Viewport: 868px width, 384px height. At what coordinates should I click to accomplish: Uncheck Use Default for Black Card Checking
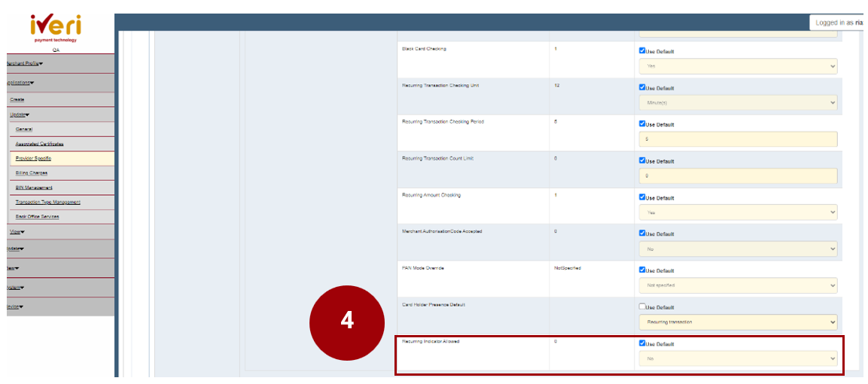point(642,51)
